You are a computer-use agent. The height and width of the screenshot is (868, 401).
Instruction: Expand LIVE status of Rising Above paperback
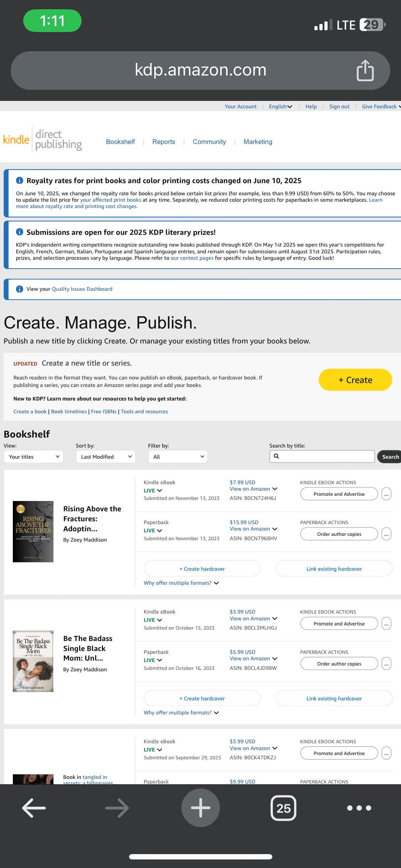[153, 530]
